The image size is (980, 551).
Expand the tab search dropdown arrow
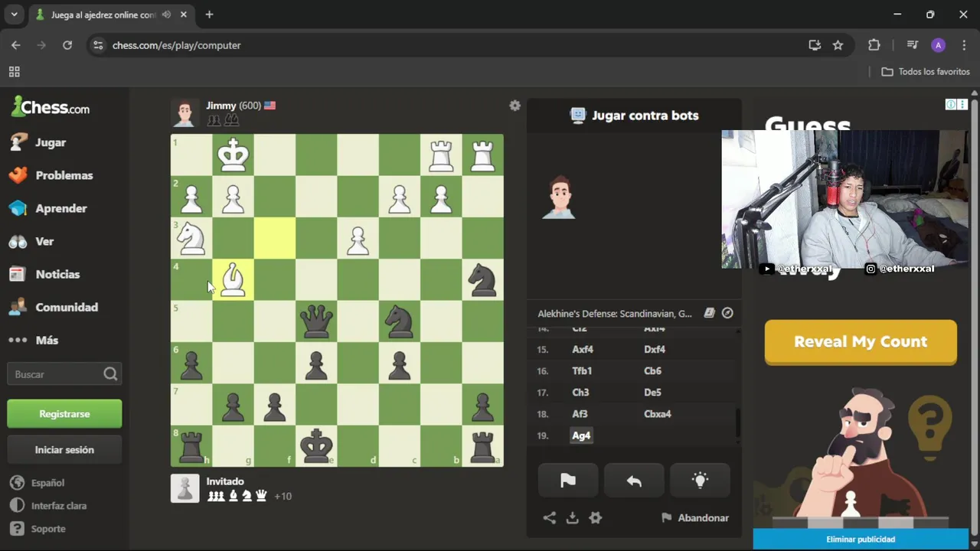pos(14,15)
